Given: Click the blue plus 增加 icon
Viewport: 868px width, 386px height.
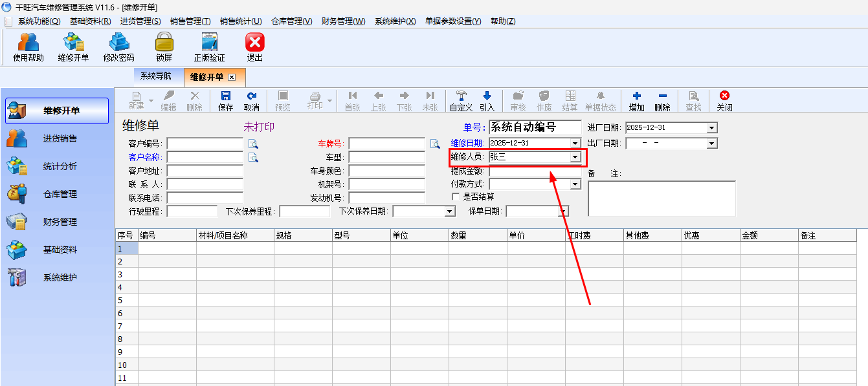Looking at the screenshot, I should [x=636, y=96].
